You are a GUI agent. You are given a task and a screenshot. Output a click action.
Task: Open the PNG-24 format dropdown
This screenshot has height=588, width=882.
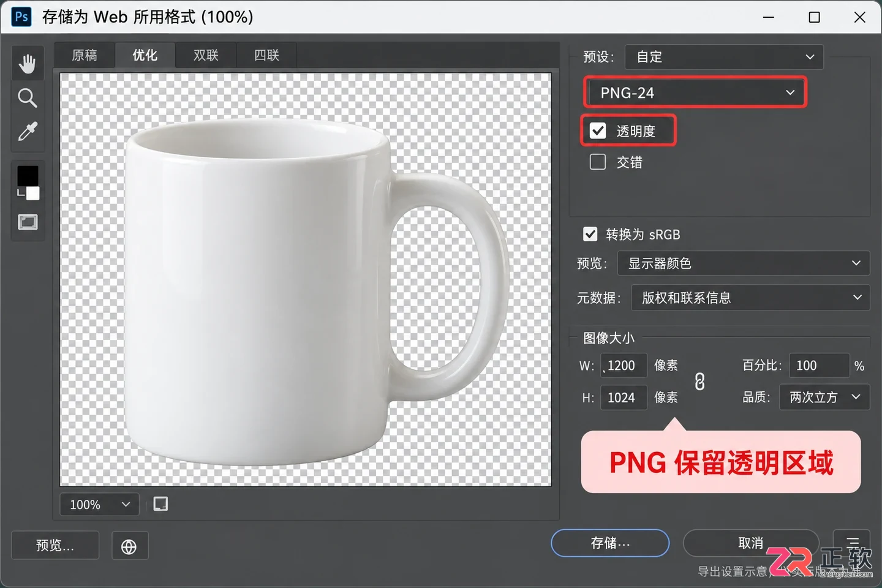pos(695,92)
